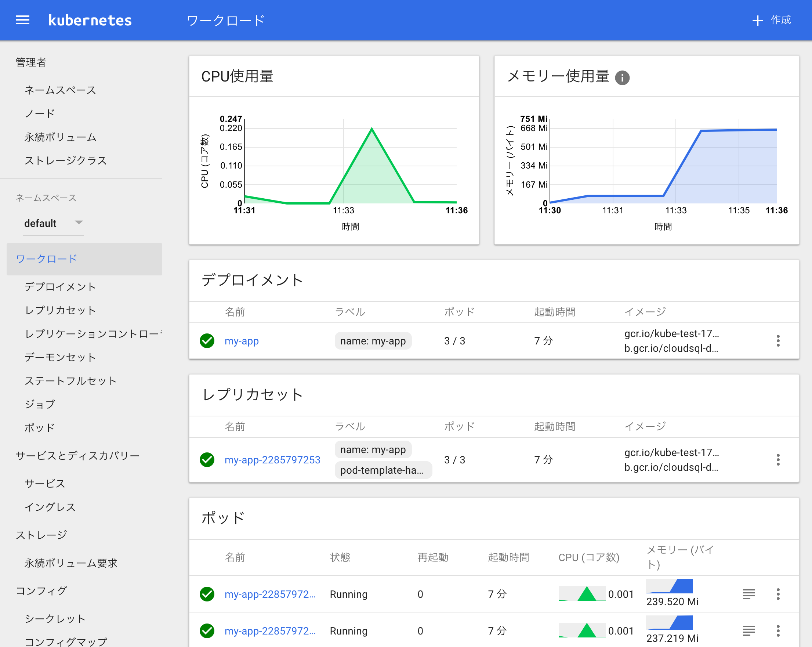
Task: Open シークレット in the sidebar
Action: coord(55,619)
